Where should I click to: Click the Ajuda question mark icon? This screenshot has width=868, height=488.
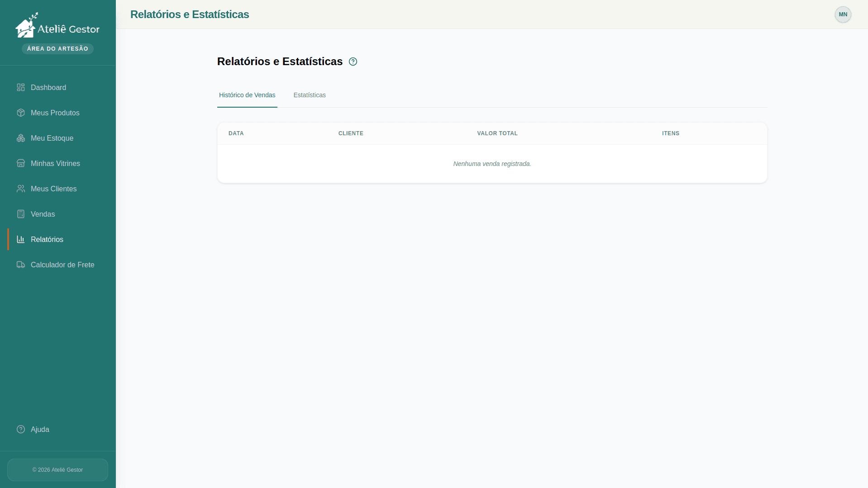point(21,429)
